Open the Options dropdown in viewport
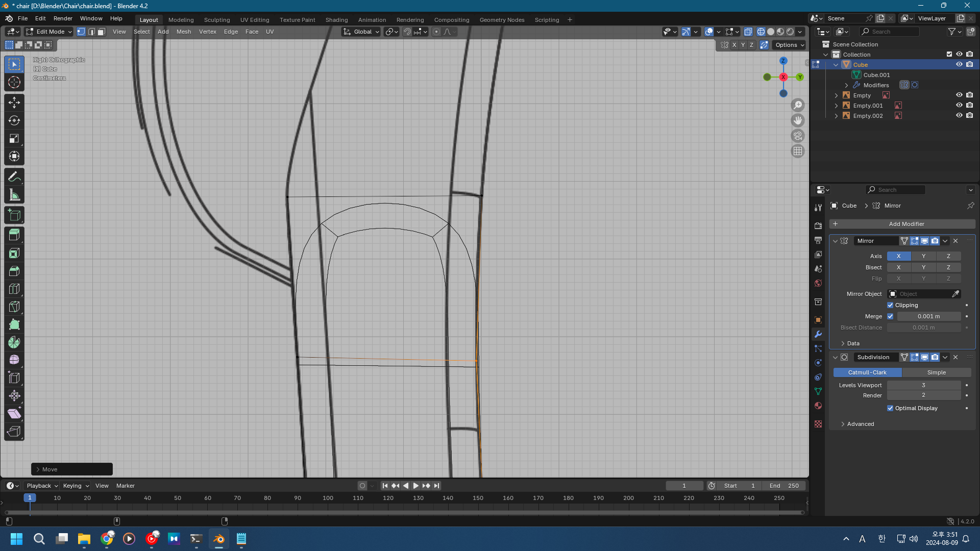Screen dimensions: 980x551 pos(789,45)
